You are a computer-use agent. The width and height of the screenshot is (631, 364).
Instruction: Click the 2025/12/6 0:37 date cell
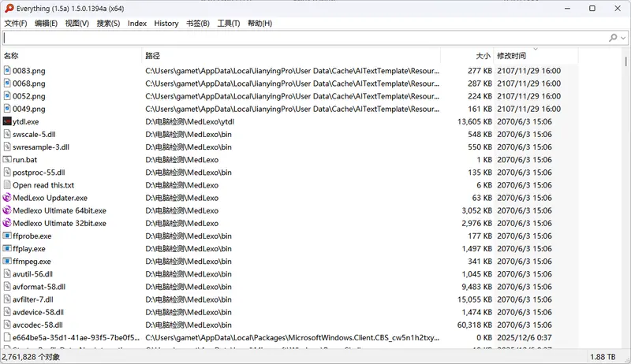pos(525,337)
